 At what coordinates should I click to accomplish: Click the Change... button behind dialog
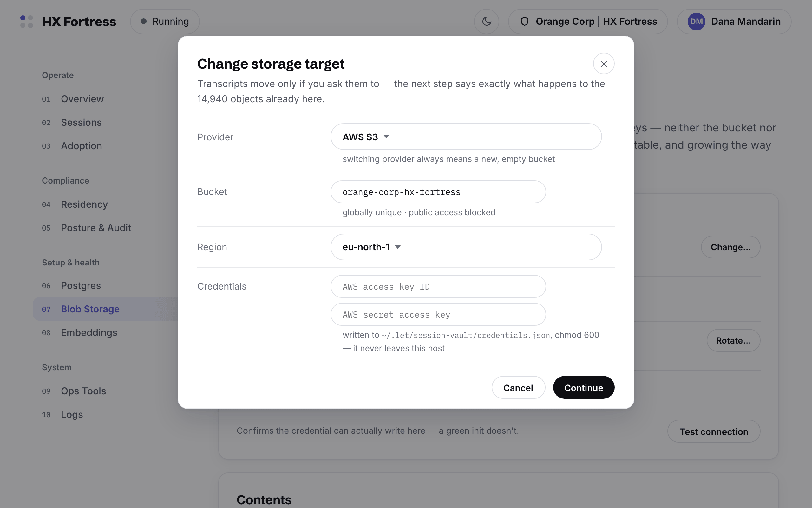pyautogui.click(x=730, y=247)
